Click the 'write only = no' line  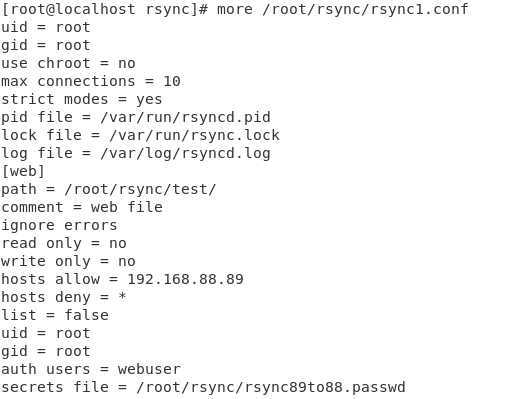click(68, 262)
